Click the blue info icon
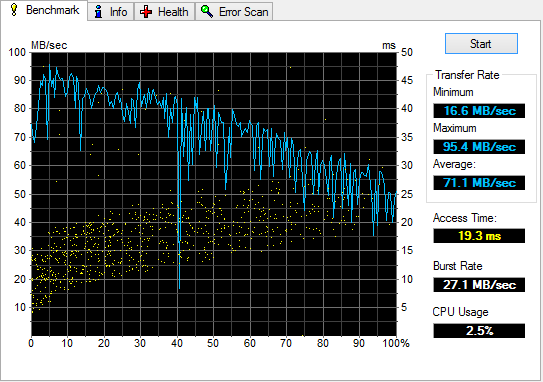543x382 pixels. pyautogui.click(x=98, y=12)
